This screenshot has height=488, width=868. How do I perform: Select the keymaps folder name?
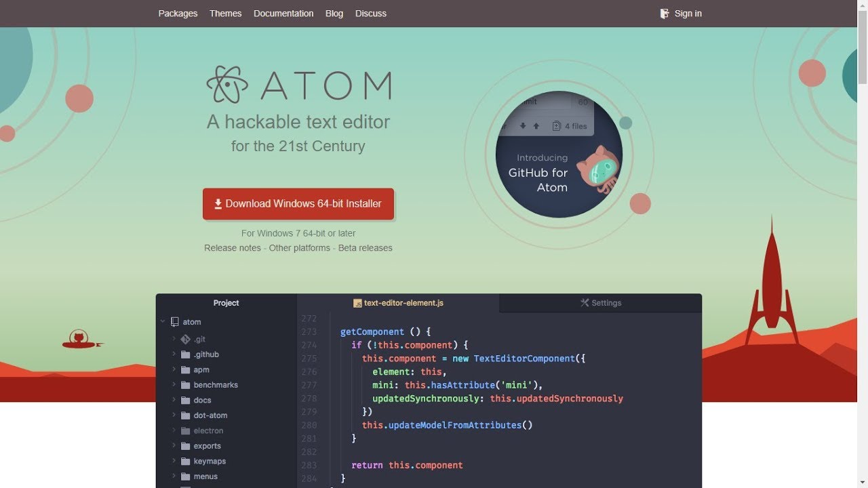pos(210,461)
